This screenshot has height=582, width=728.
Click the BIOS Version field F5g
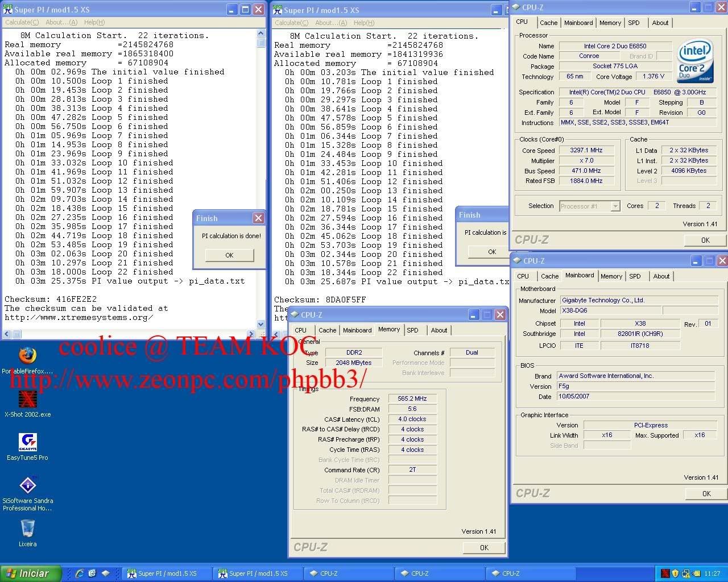(636, 386)
